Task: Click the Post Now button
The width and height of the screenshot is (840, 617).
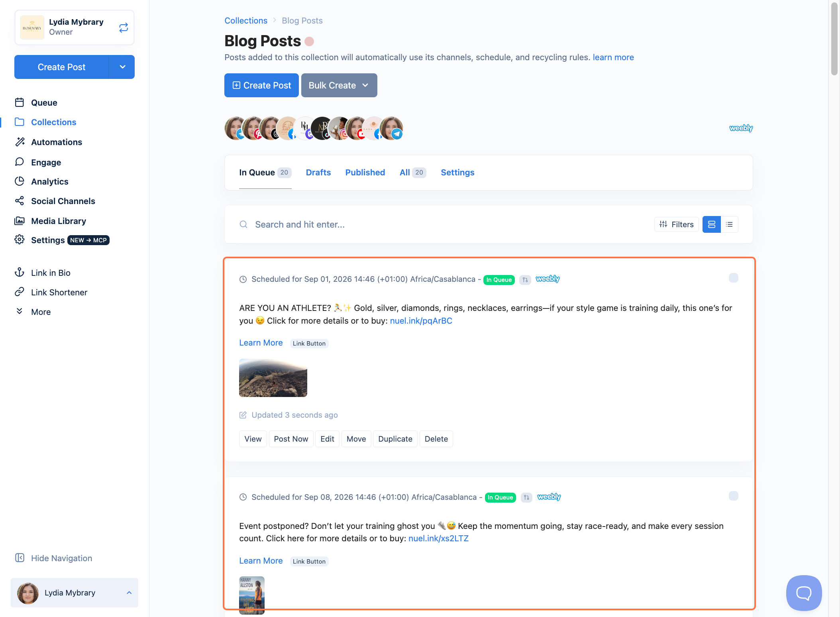Action: coord(291,439)
